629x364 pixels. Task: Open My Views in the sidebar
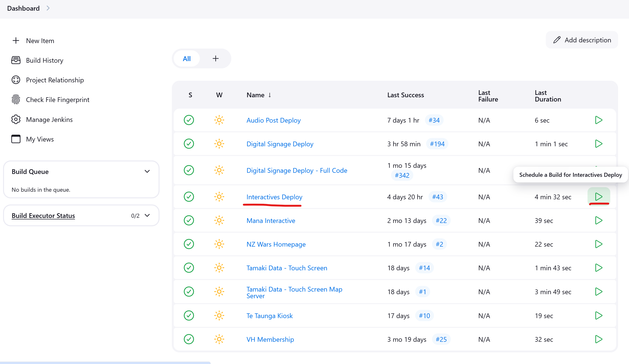tap(40, 139)
